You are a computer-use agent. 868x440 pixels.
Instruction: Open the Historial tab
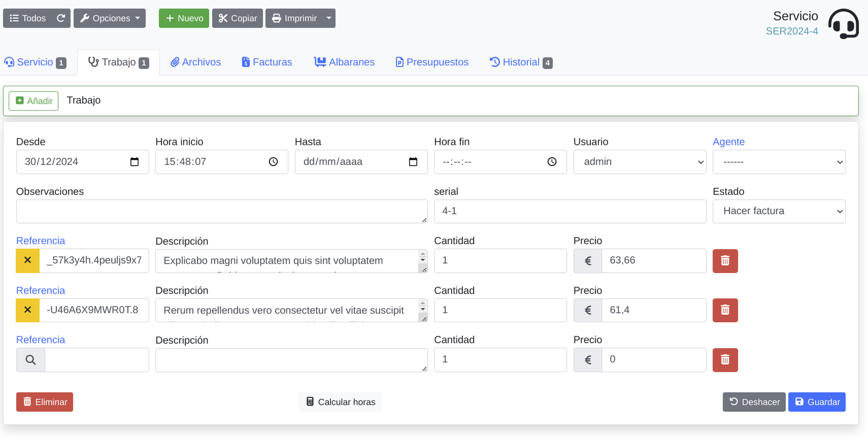click(521, 62)
